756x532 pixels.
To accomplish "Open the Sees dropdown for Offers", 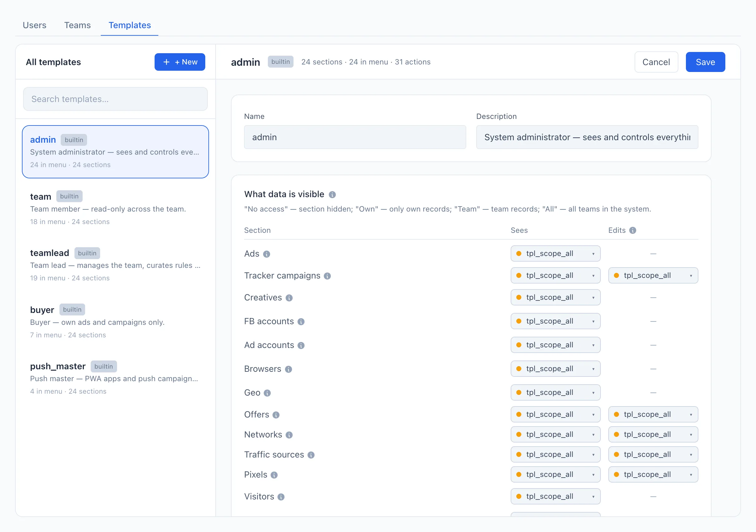I will pos(555,414).
